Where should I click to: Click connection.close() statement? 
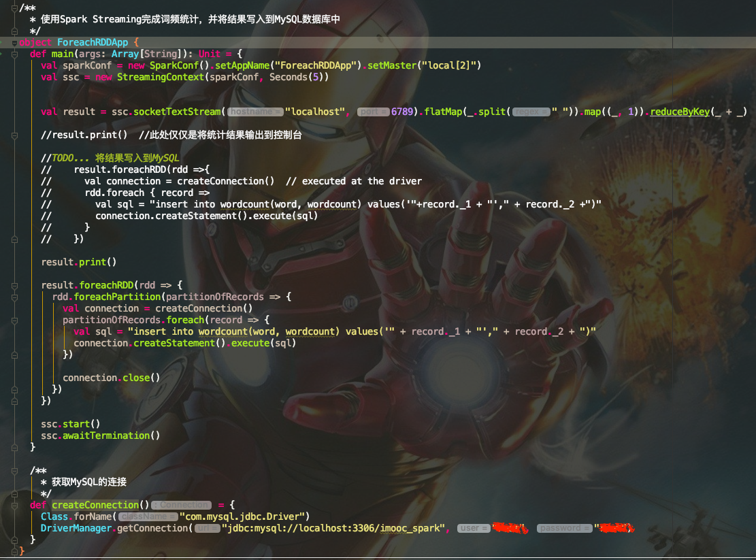(112, 378)
